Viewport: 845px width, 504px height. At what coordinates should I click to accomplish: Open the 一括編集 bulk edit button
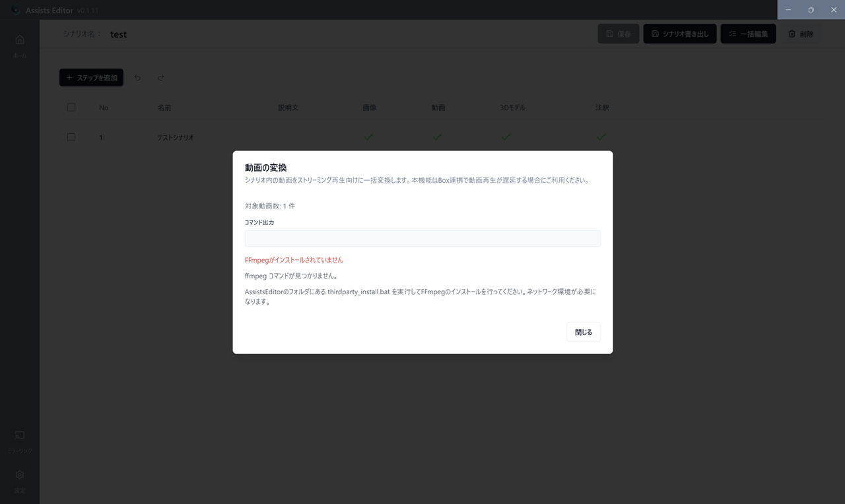(748, 34)
